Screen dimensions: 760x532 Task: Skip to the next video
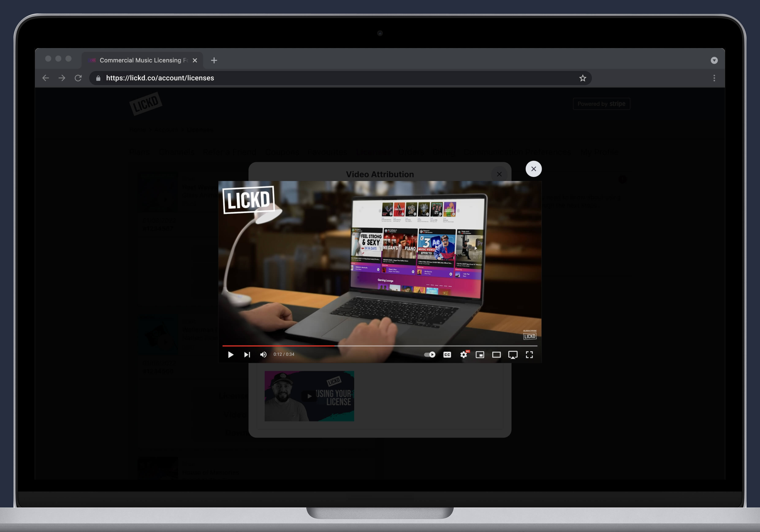coord(247,354)
